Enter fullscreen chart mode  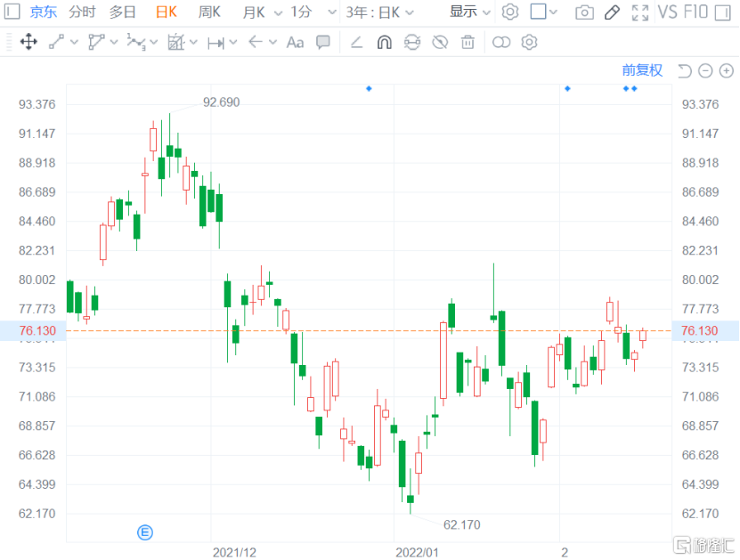click(x=639, y=12)
